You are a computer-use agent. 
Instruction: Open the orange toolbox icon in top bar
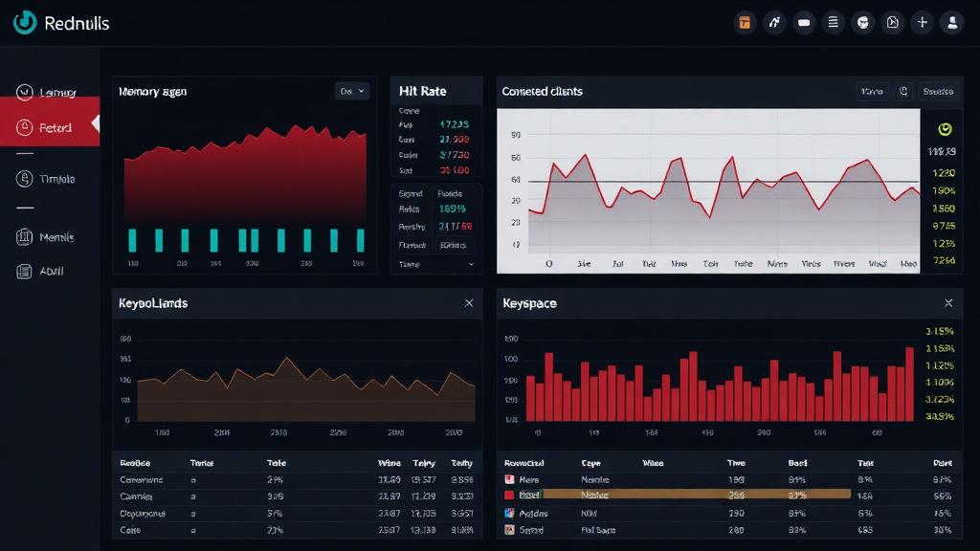click(745, 22)
